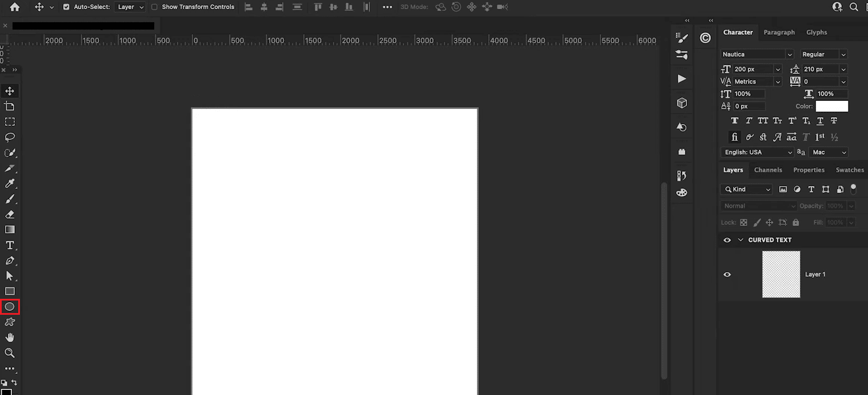Select the Path Selection tool

[10, 276]
